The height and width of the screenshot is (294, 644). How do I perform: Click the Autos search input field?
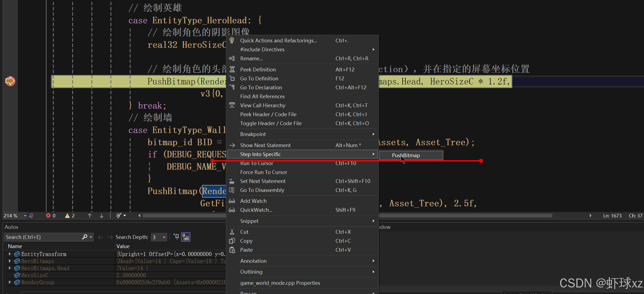coord(42,237)
